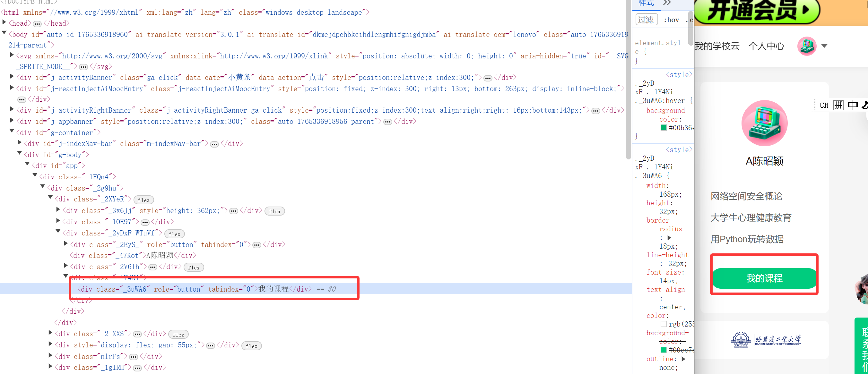Open 个人中心 in the navigation

766,46
